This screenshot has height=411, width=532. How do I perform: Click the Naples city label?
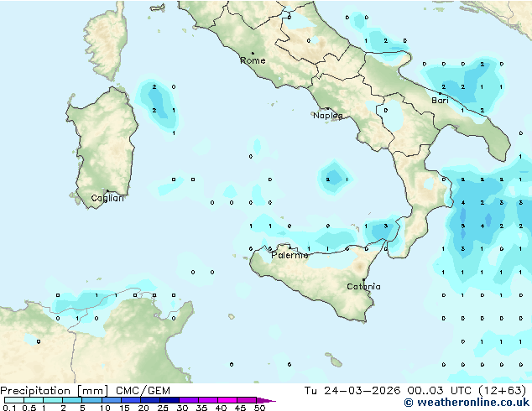click(x=328, y=116)
